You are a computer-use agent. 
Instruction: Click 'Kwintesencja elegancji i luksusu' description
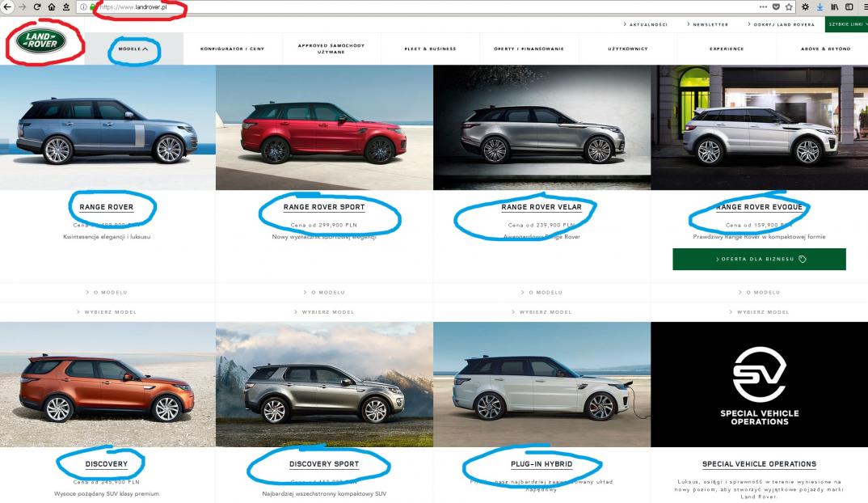pos(107,237)
